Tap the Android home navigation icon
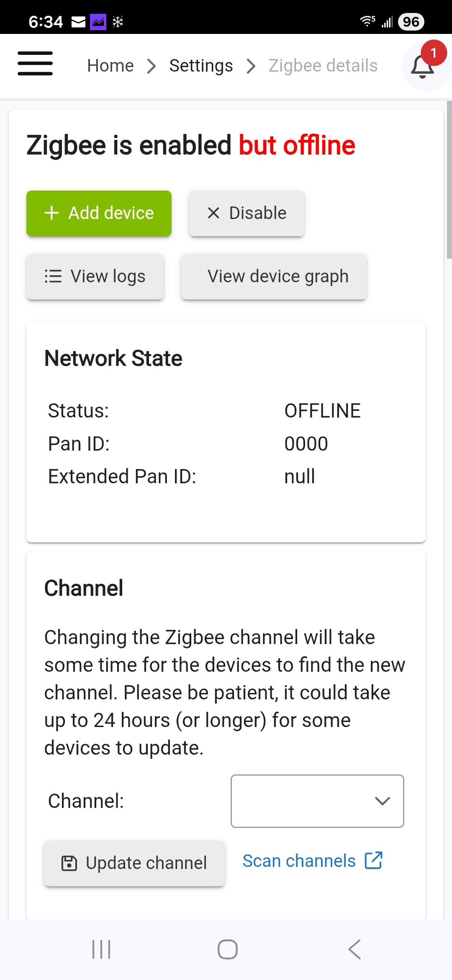Screen dimensions: 452x980 [x=227, y=949]
